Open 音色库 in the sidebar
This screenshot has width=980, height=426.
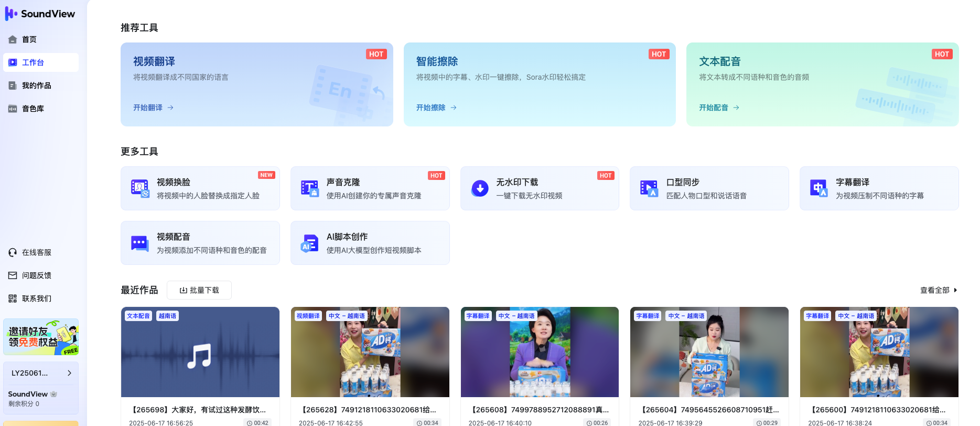(x=41, y=109)
